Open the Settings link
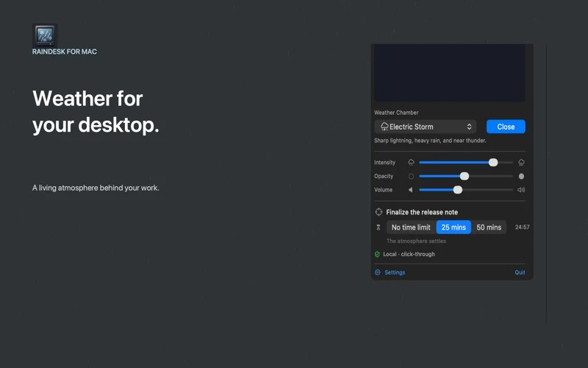This screenshot has height=368, width=588. coord(395,272)
